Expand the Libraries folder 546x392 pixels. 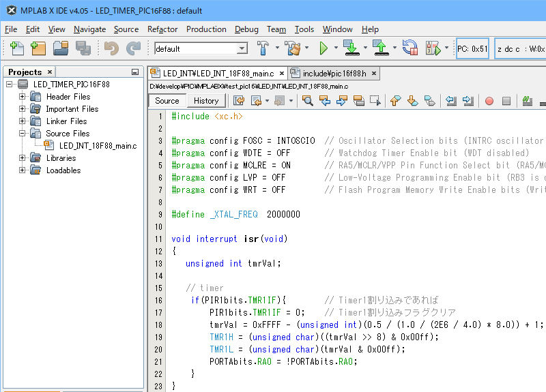point(23,158)
